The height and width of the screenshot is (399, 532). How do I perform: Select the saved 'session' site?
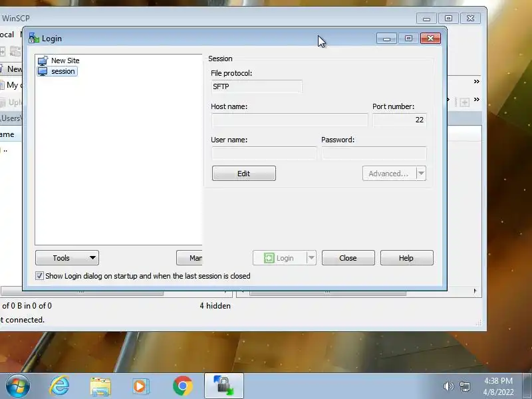pos(57,71)
